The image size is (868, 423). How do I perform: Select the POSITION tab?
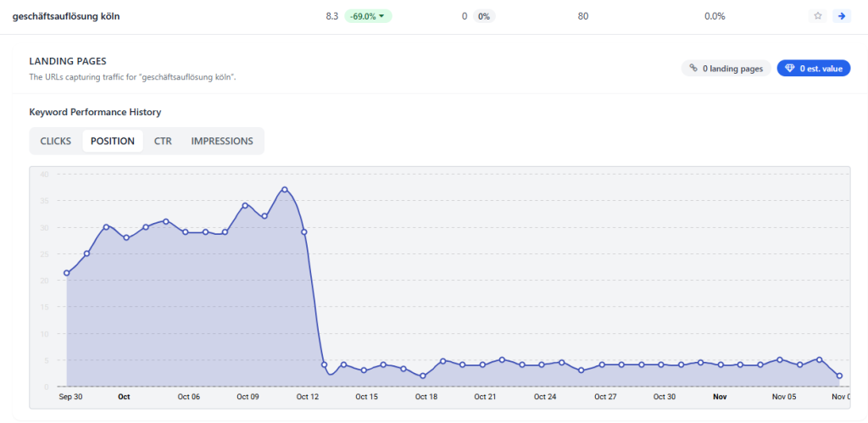click(113, 141)
